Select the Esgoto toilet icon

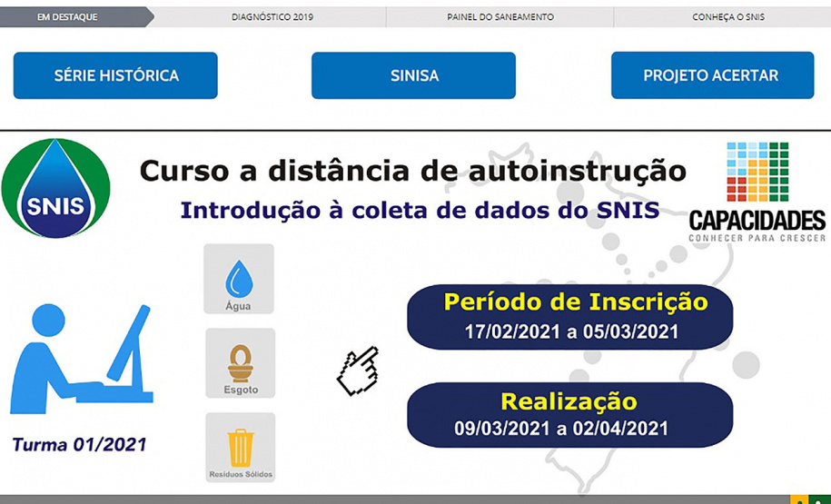point(240,363)
